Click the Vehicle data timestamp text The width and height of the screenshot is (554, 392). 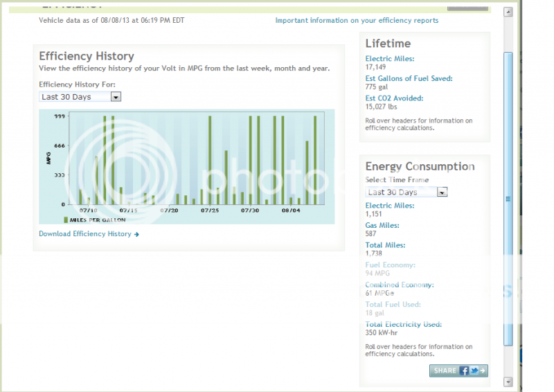point(111,21)
